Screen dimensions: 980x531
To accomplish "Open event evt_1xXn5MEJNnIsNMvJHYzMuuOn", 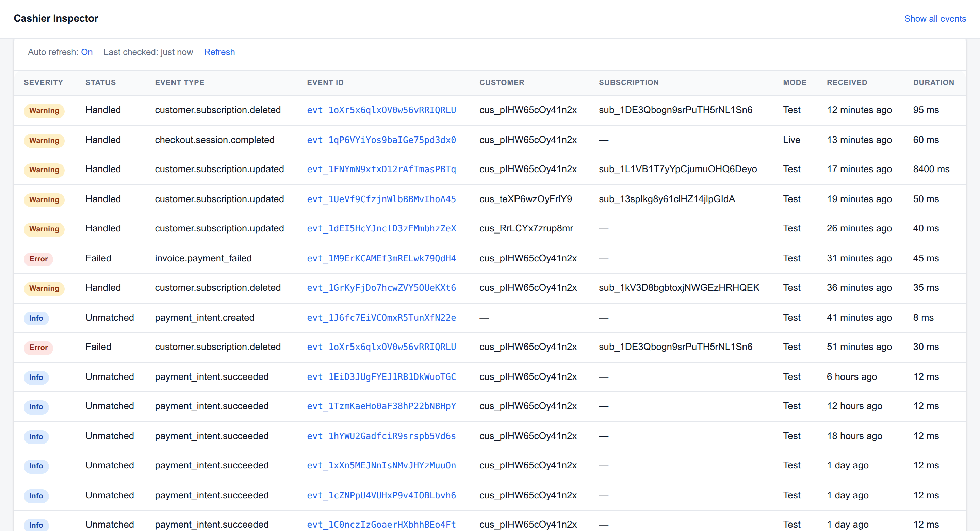I will 381,466.
